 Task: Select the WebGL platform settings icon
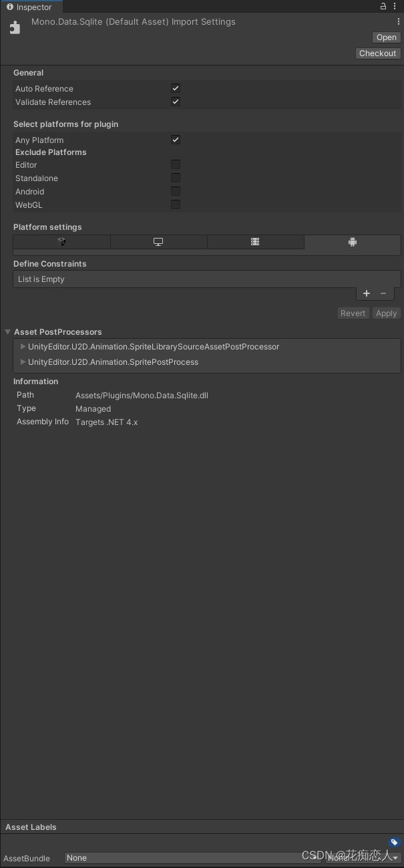tap(255, 241)
